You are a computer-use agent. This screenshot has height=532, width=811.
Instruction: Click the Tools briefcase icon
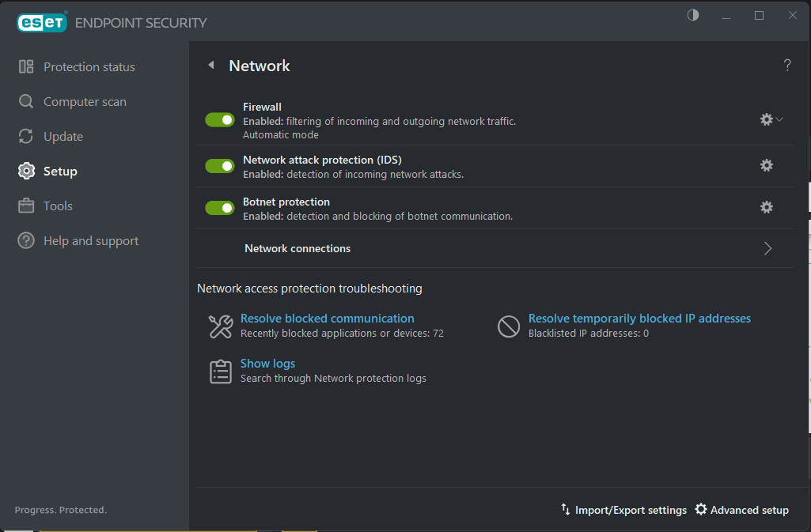click(26, 206)
